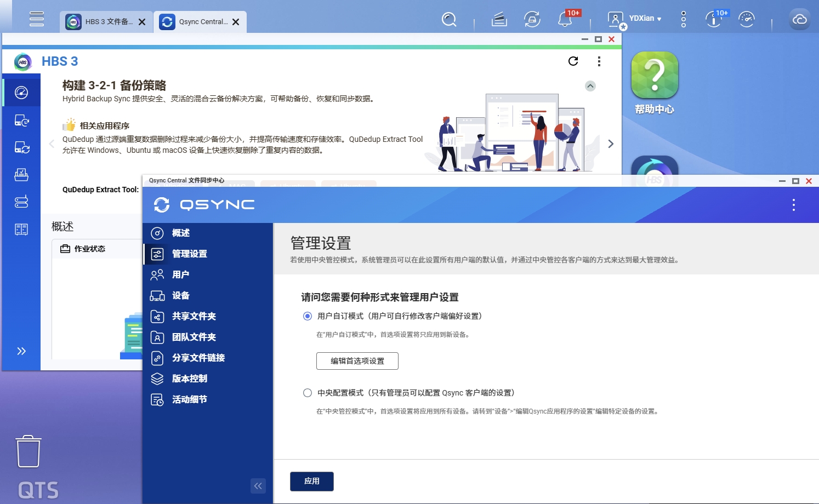Maximize the HBS 3 window
819x504 pixels.
(x=599, y=39)
